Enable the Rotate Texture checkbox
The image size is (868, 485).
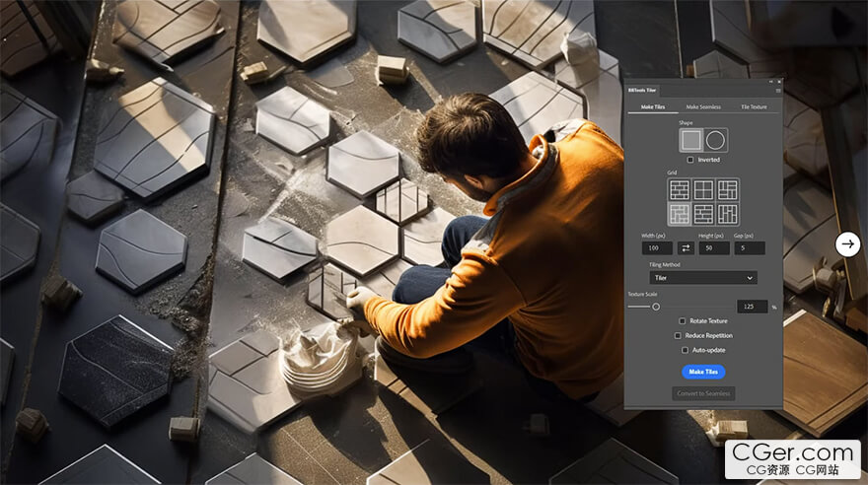tap(682, 320)
